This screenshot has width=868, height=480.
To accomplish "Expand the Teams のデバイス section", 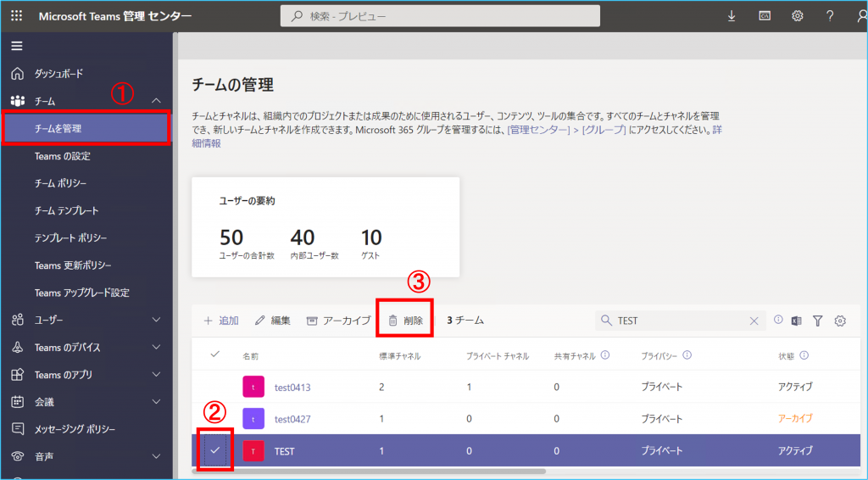I will (156, 347).
